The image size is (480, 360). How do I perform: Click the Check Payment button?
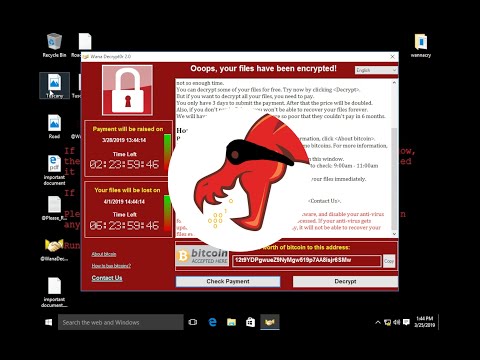228,281
